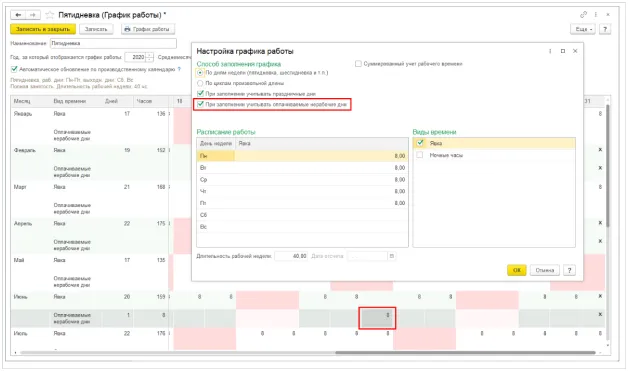Open calendar picker for Дата отсчета
The width and height of the screenshot is (628, 371).
pyautogui.click(x=392, y=256)
